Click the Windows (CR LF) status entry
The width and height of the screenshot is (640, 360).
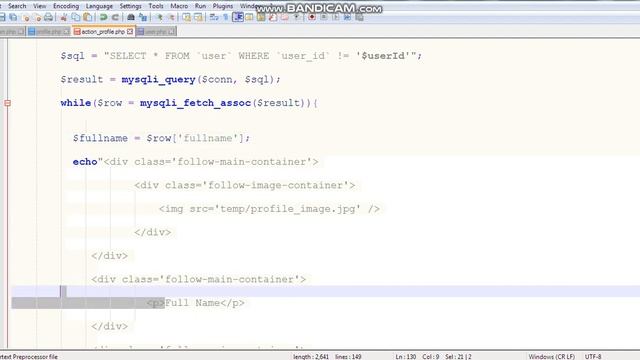pyautogui.click(x=551, y=357)
